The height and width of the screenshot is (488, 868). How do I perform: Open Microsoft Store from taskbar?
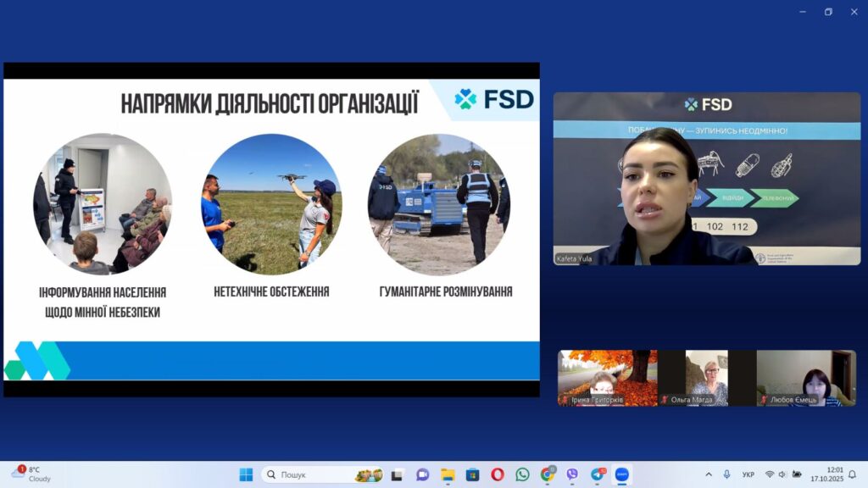[x=473, y=474]
